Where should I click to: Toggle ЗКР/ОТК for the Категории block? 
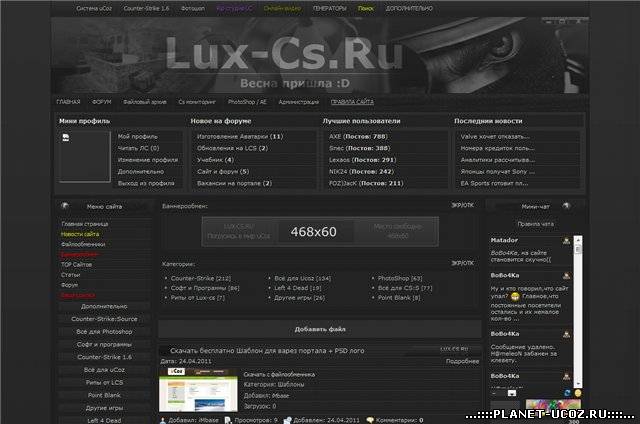click(x=462, y=263)
